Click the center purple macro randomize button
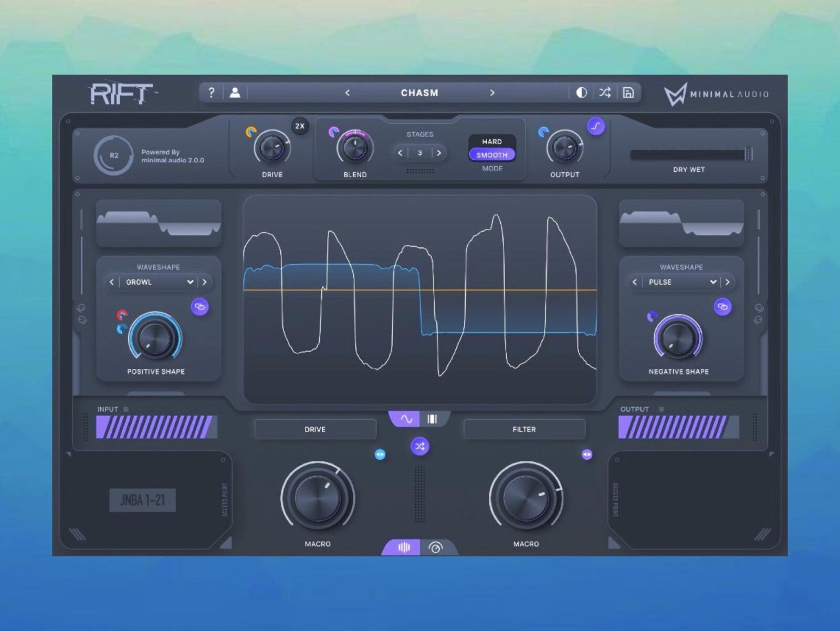Viewport: 840px width, 631px height. (x=419, y=447)
